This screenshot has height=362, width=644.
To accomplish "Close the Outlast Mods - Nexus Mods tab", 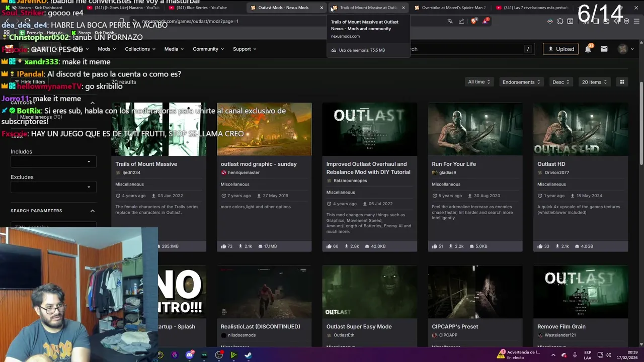I will tap(321, 8).
